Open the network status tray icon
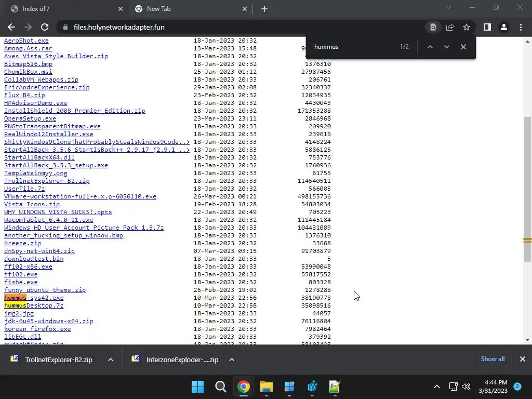This screenshot has width=532, height=399. coord(453,387)
